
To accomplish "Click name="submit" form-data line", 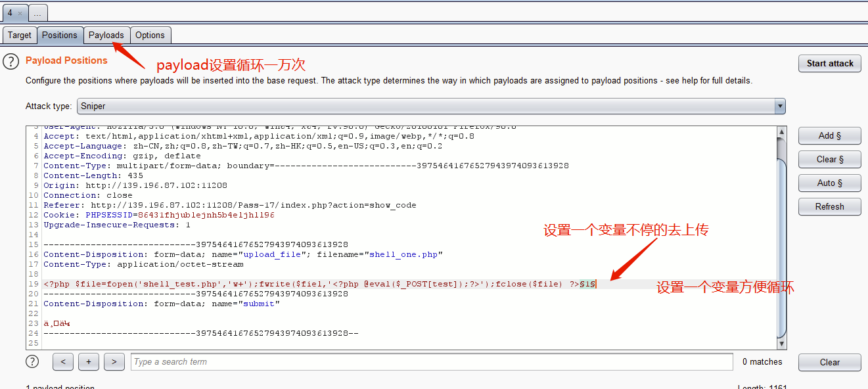I will (x=162, y=304).
